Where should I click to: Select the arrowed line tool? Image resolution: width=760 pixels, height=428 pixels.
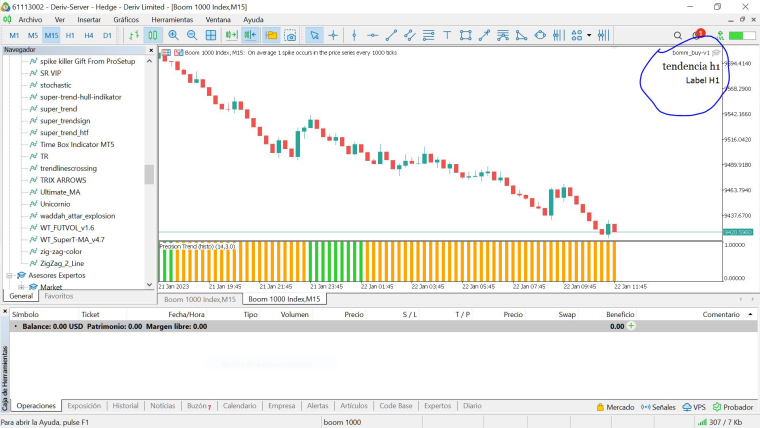[484, 35]
